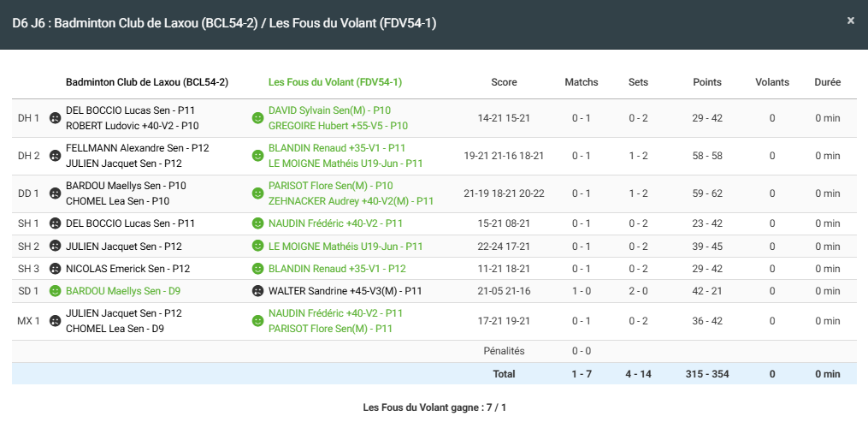Image resolution: width=868 pixels, height=428 pixels.
Task: Click sad face icon in SH 3 row
Action: (55, 269)
